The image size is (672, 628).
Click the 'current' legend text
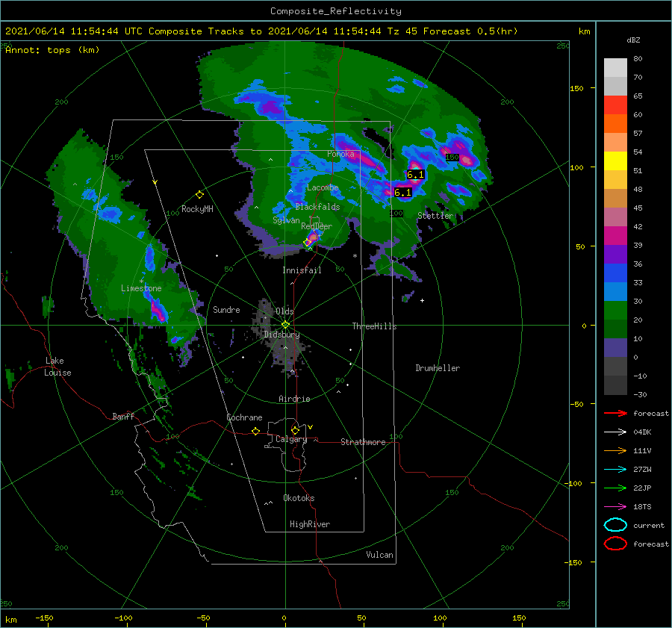click(649, 525)
